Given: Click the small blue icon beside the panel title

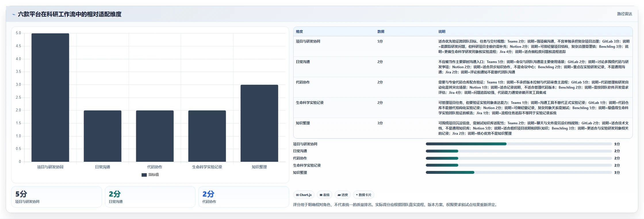Looking at the screenshot, I should (x=14, y=14).
